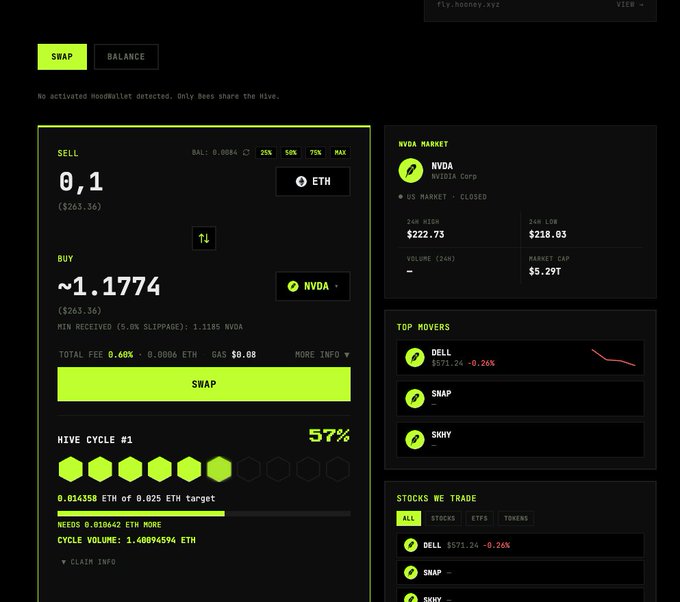Select the STOCKS filter tab
Image resolution: width=680 pixels, height=602 pixels.
[x=443, y=518]
